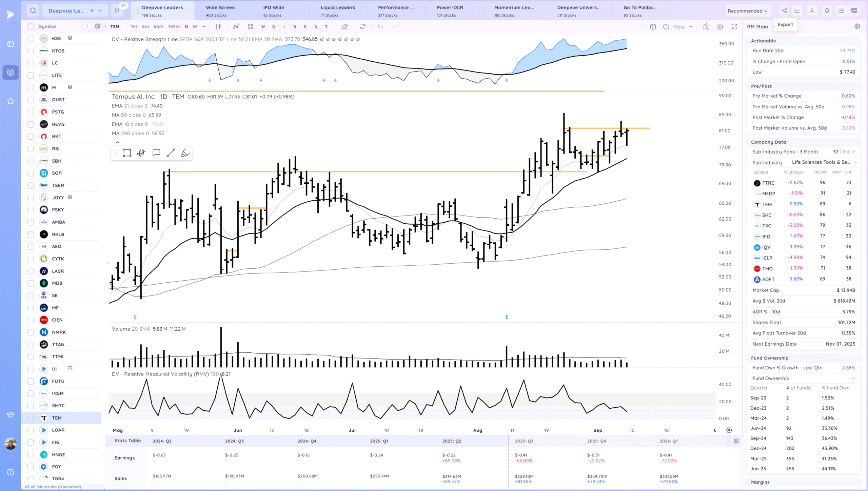Collapse the Fund Ownership table chevron
This screenshot has height=491, width=868.
point(853,378)
